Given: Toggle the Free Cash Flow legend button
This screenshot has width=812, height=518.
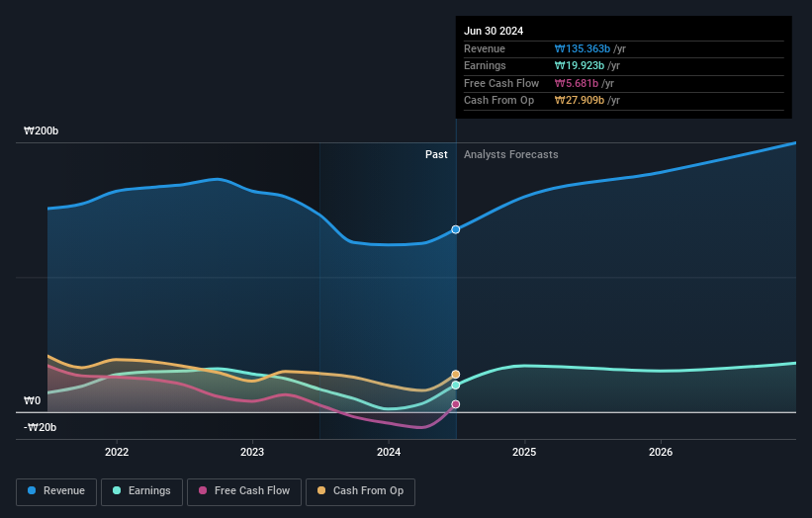Looking at the screenshot, I should (x=244, y=491).
